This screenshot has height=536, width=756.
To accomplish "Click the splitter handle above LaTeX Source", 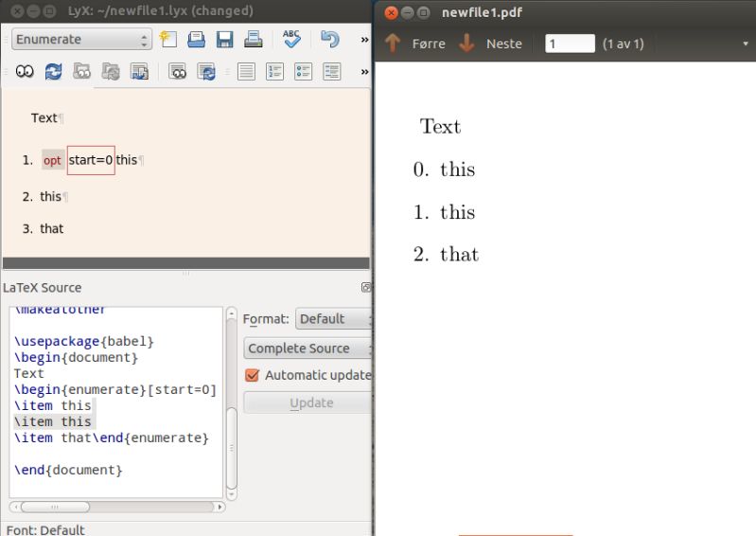I will pos(186,273).
